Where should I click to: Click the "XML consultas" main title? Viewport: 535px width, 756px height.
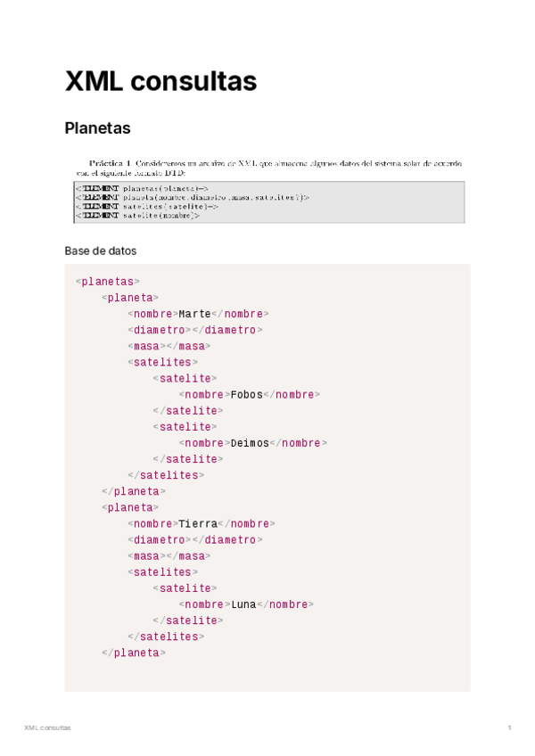click(x=160, y=82)
